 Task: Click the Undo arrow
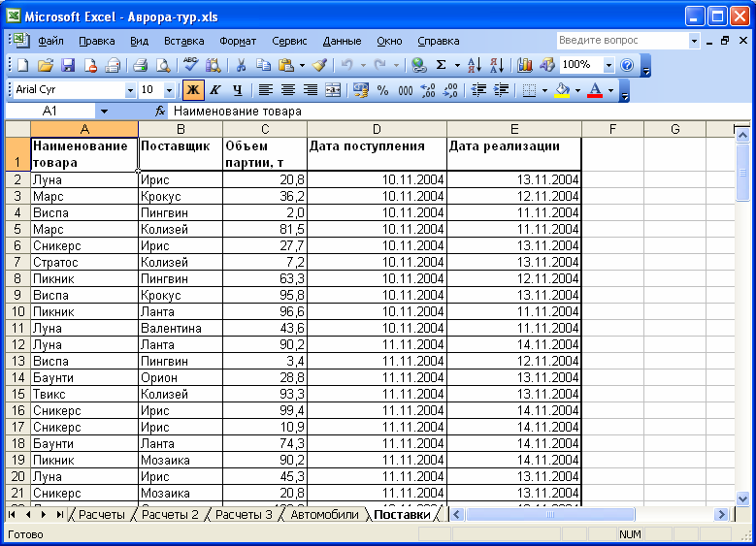click(x=346, y=65)
